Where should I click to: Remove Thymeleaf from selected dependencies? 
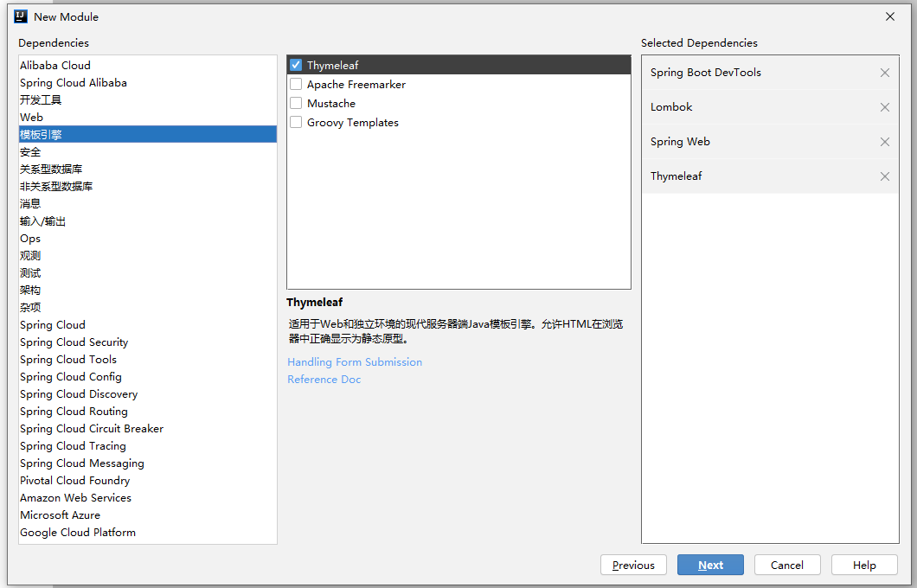pyautogui.click(x=884, y=176)
